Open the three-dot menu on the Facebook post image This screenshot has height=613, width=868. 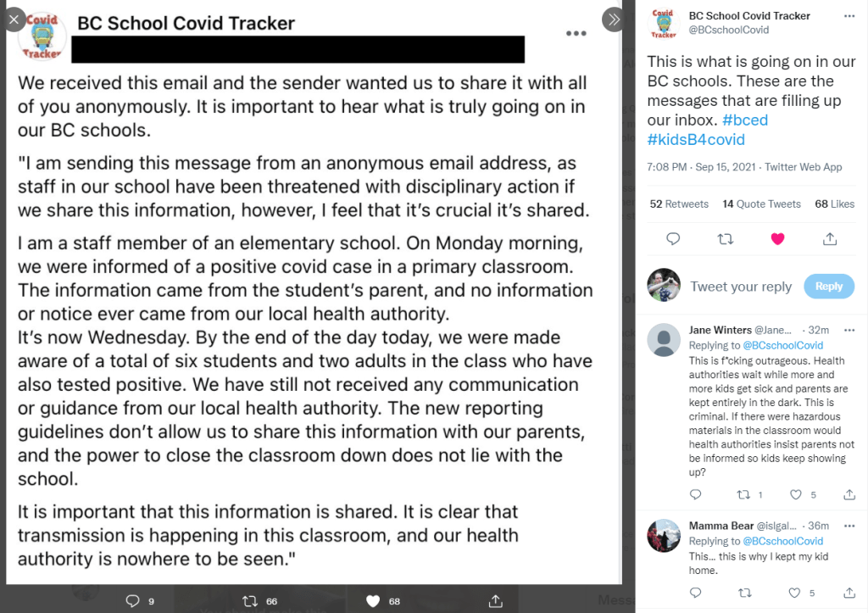[x=576, y=33]
